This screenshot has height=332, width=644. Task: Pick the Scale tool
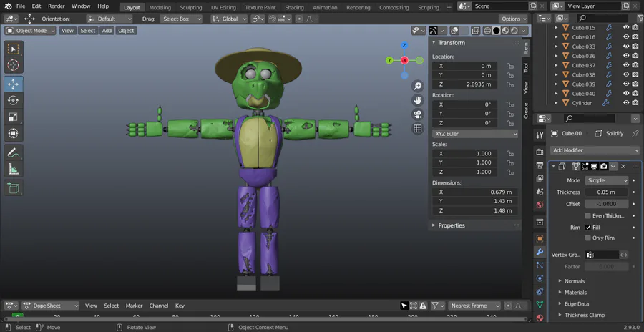pos(14,117)
